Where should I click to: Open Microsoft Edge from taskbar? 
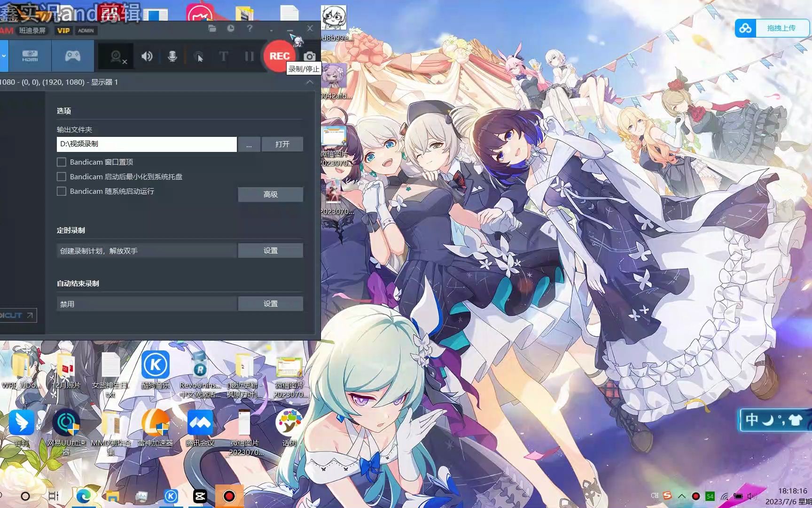[x=83, y=496]
